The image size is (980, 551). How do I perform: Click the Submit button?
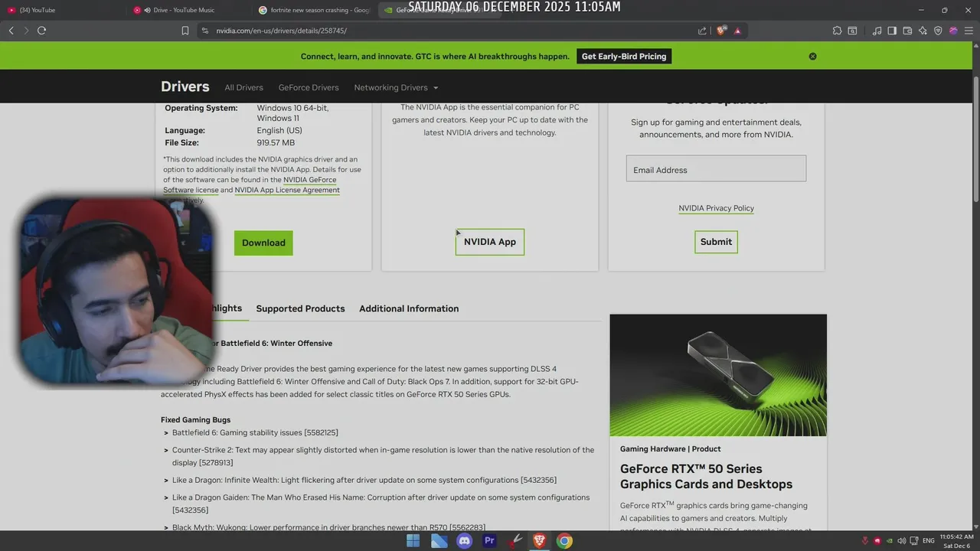tap(716, 242)
